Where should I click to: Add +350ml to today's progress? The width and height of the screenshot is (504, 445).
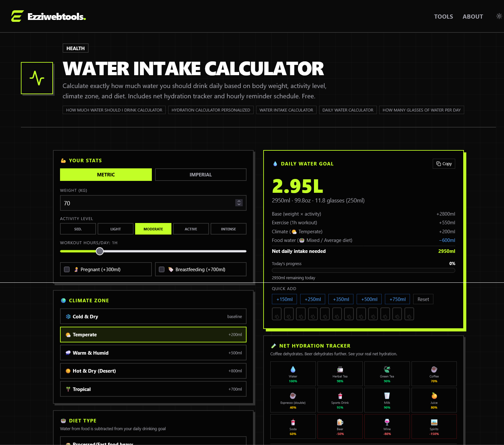pyautogui.click(x=341, y=299)
